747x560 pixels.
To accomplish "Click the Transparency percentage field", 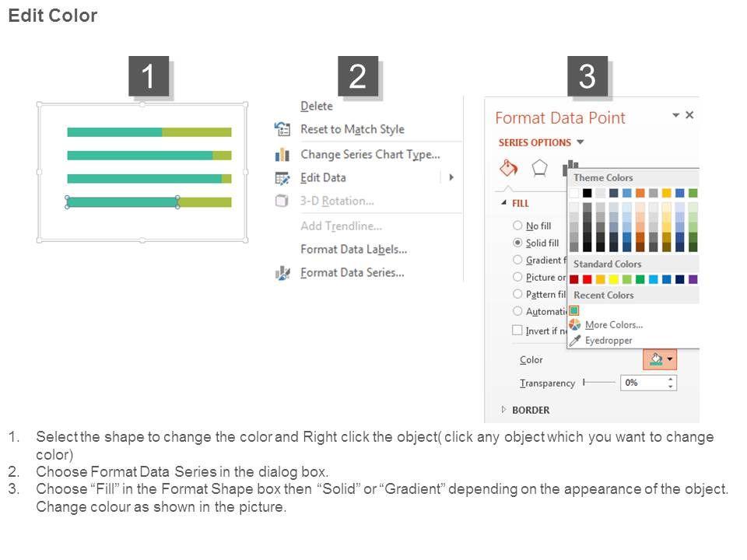I will point(641,383).
